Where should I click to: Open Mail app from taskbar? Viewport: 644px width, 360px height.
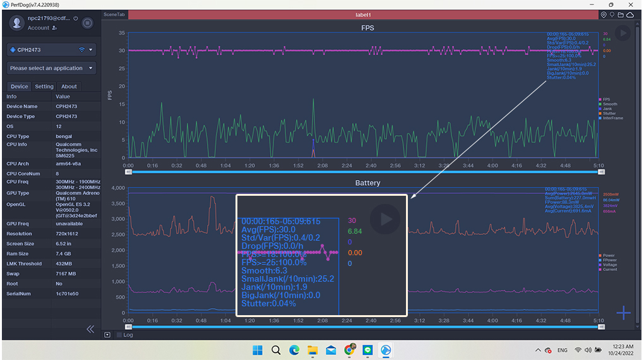(331, 350)
